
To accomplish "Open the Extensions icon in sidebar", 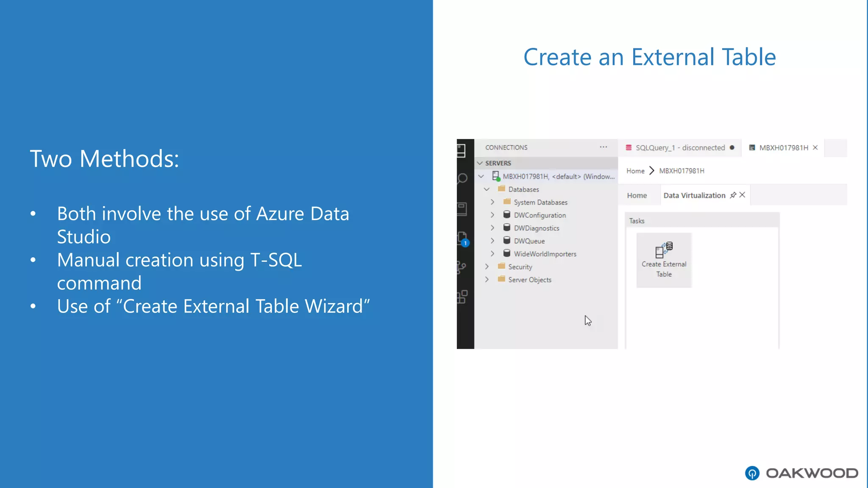I will point(462,297).
